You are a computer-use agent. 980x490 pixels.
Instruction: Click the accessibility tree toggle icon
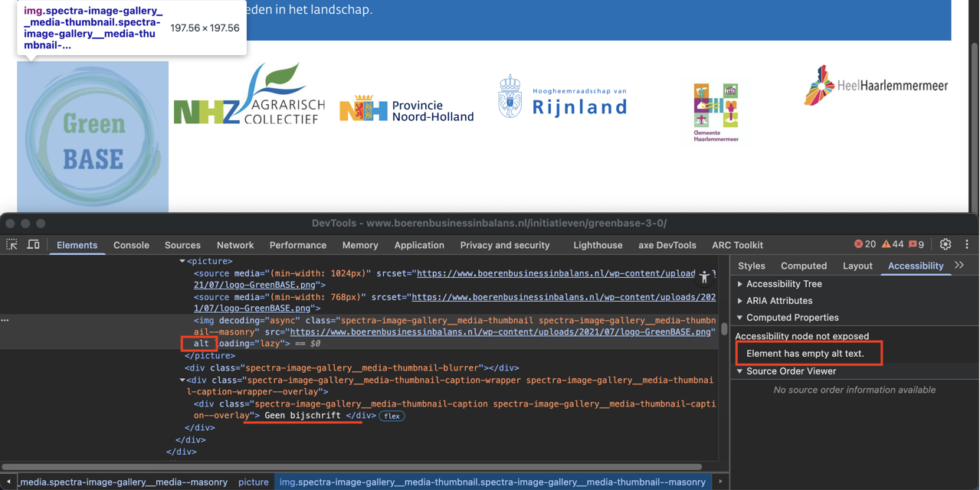click(704, 278)
